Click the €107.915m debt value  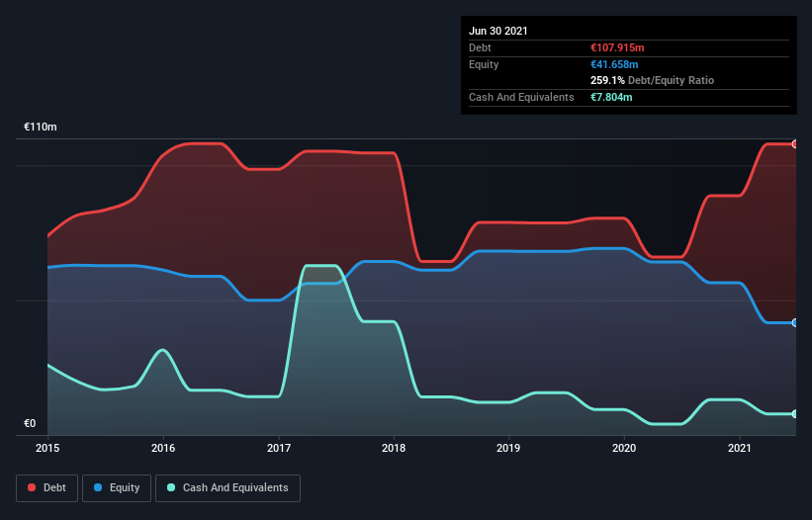click(617, 47)
